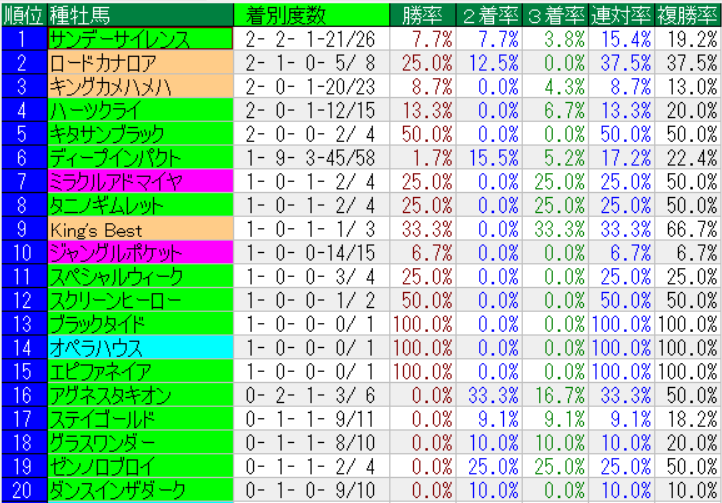Choose the pink ミラクルアドマイヤ cell
The image size is (722, 503).
[140, 181]
